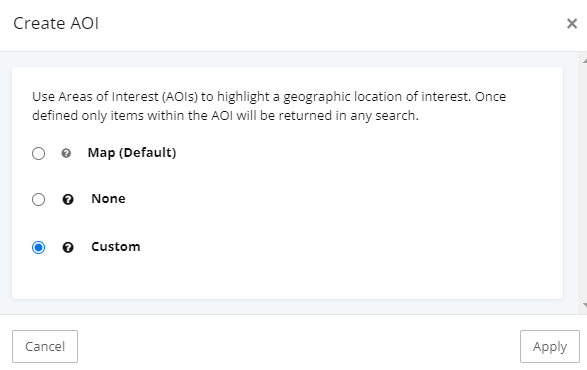Apply the selected AOI option
The width and height of the screenshot is (587, 370).
click(x=550, y=346)
